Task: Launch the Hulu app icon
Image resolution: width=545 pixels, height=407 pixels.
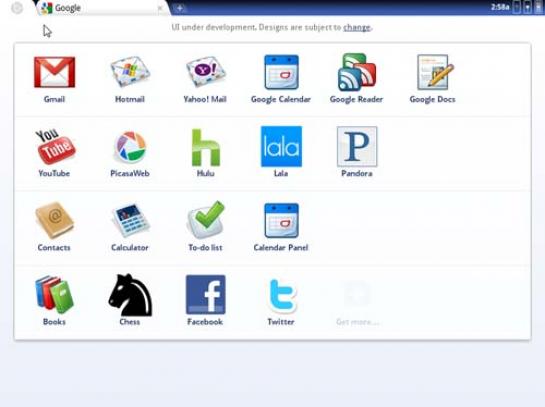Action: (205, 147)
